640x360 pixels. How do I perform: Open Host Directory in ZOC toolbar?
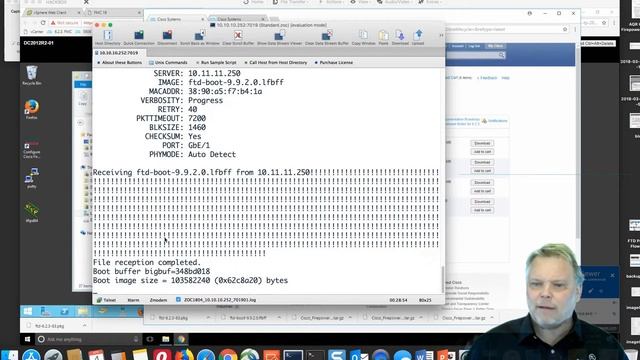pyautogui.click(x=108, y=38)
